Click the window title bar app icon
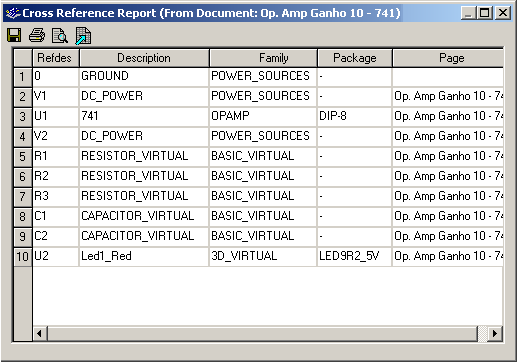Image resolution: width=517 pixels, height=364 pixels. click(13, 13)
